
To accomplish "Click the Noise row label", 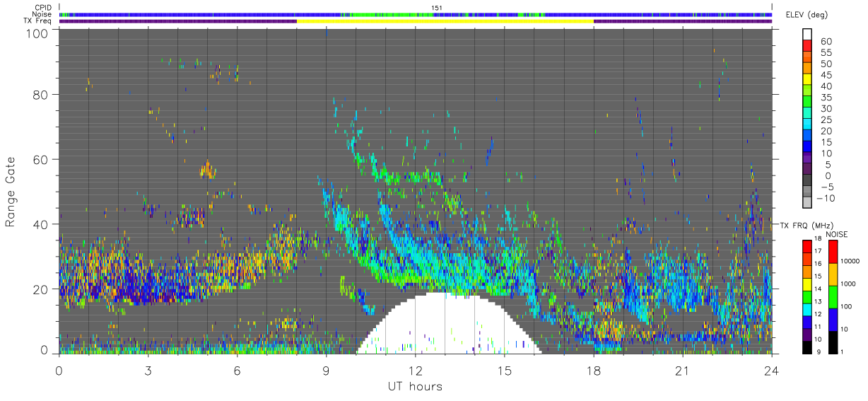I will [43, 14].
